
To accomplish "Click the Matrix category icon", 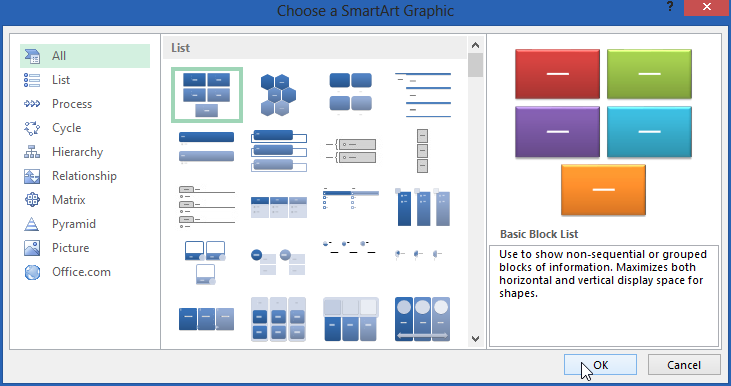I will coord(32,200).
